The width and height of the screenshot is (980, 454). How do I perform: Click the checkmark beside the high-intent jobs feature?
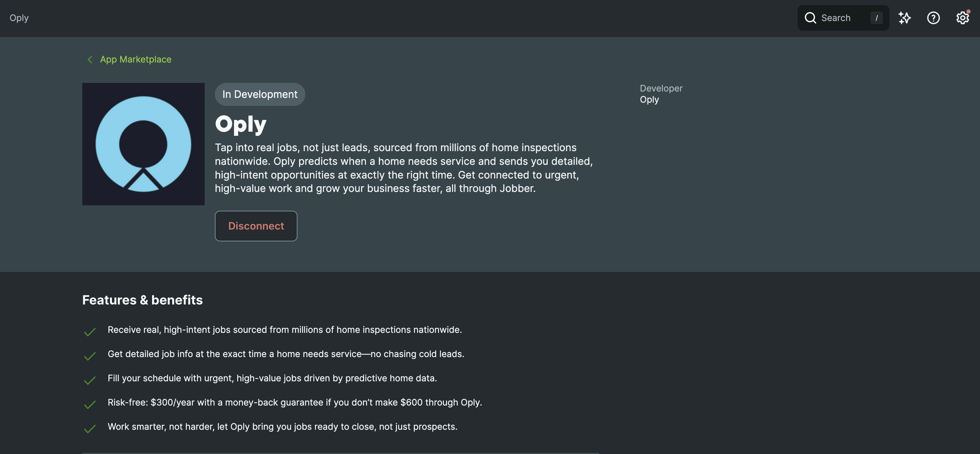pos(90,332)
